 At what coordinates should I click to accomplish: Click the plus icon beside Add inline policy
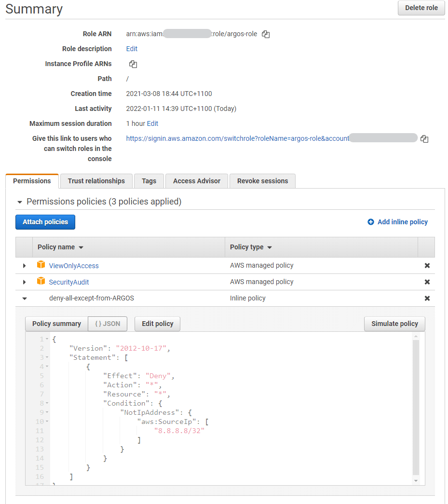[x=370, y=222]
